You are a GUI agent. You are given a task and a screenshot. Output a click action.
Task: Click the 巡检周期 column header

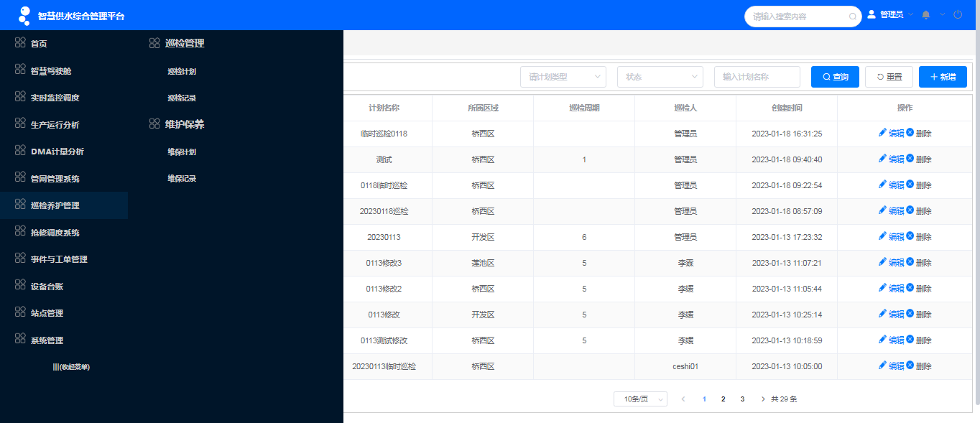584,108
